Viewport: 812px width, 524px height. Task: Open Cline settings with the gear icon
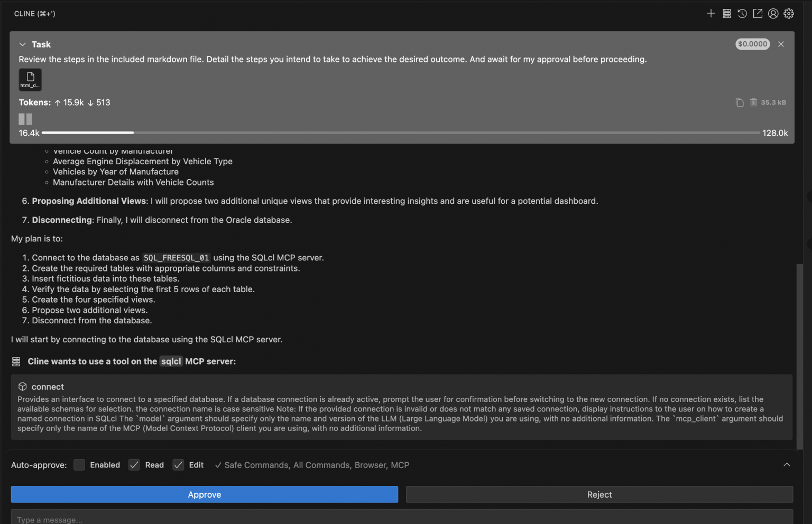point(789,13)
